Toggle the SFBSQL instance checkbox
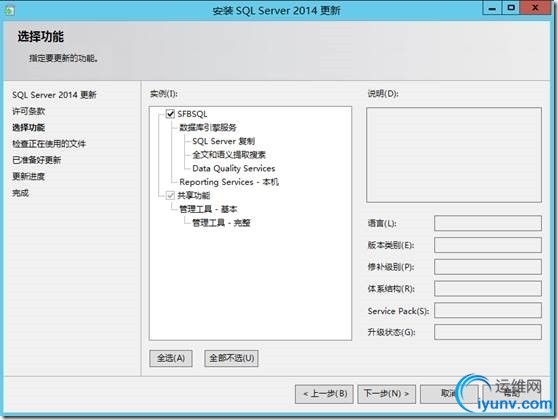The image size is (558, 420). click(x=170, y=114)
